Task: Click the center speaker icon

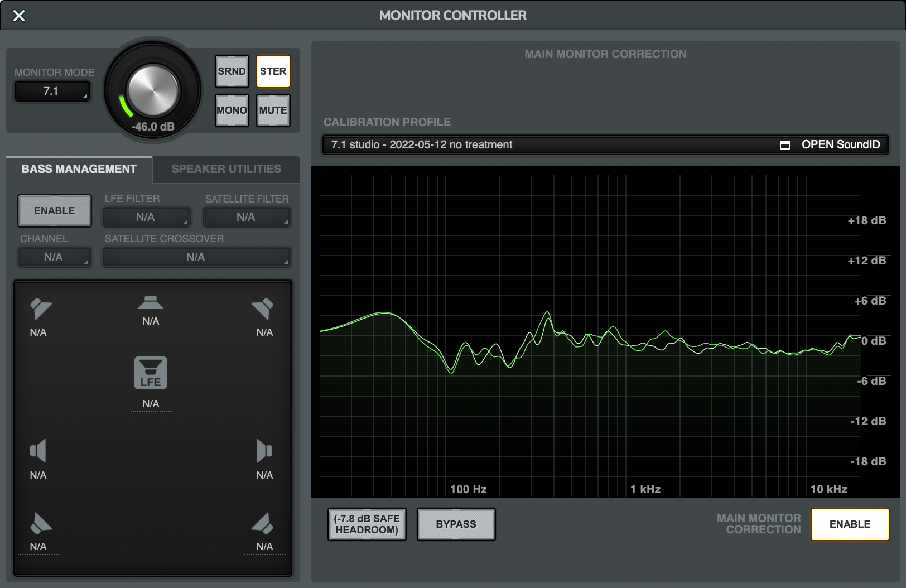Action: click(x=151, y=302)
